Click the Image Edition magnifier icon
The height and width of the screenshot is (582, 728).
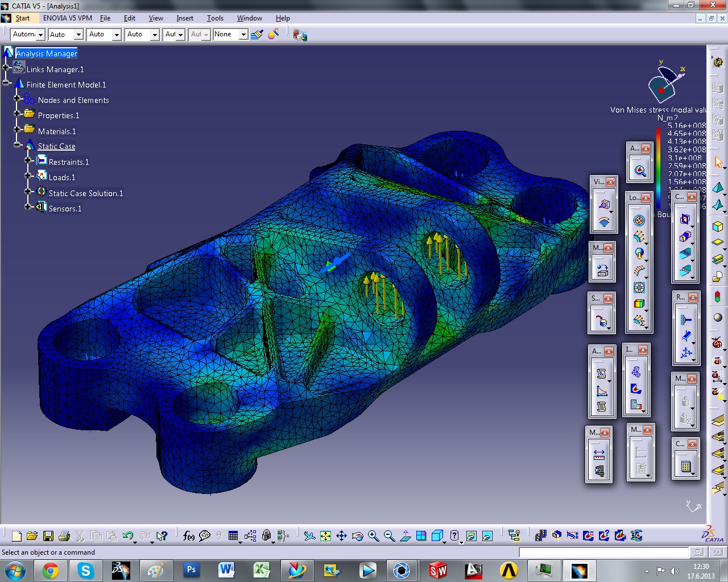(640, 171)
